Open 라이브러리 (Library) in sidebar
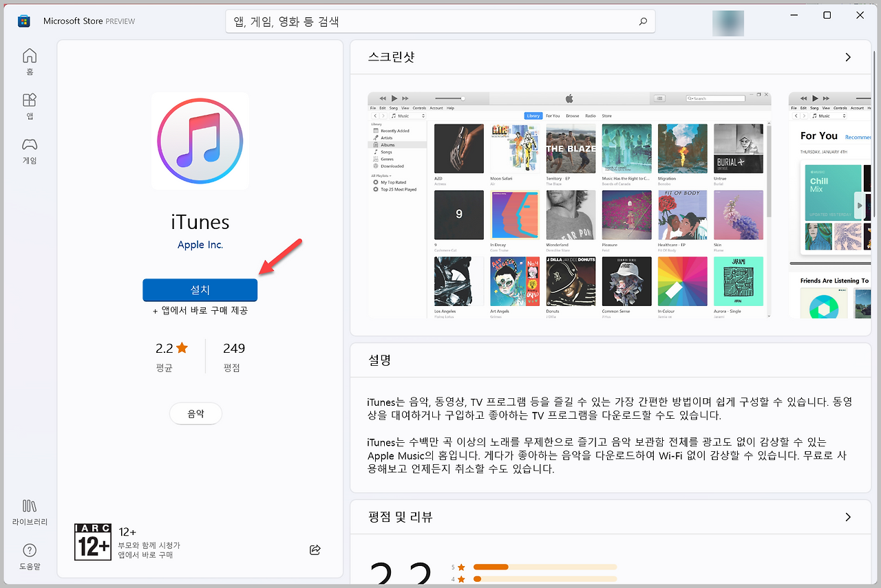This screenshot has width=881, height=588. pos(30,512)
